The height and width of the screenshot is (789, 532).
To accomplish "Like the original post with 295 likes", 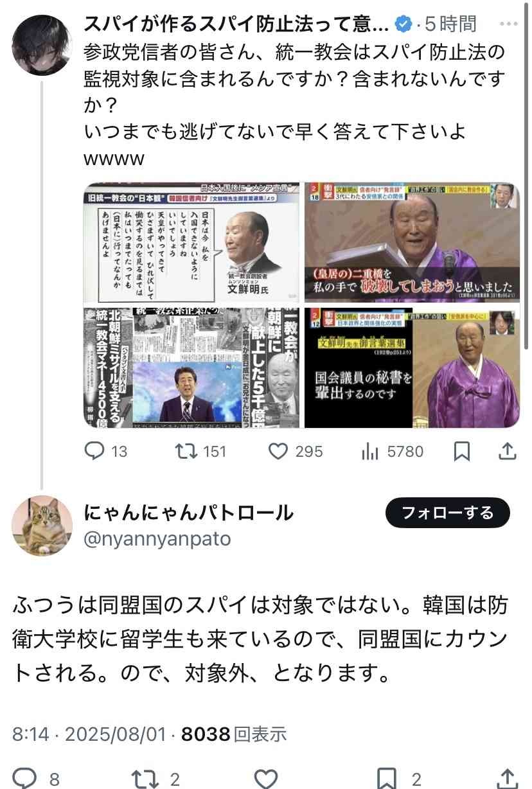I will (278, 452).
